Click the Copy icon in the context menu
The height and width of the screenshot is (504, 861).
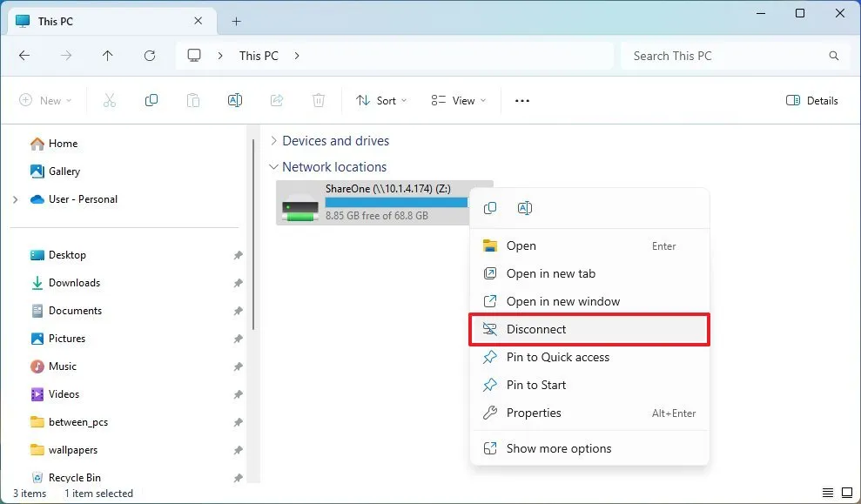[x=489, y=208]
